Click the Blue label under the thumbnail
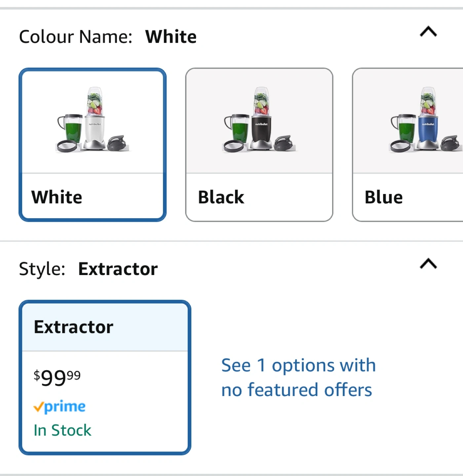Viewport: 463px width, 476px height. coord(384,197)
